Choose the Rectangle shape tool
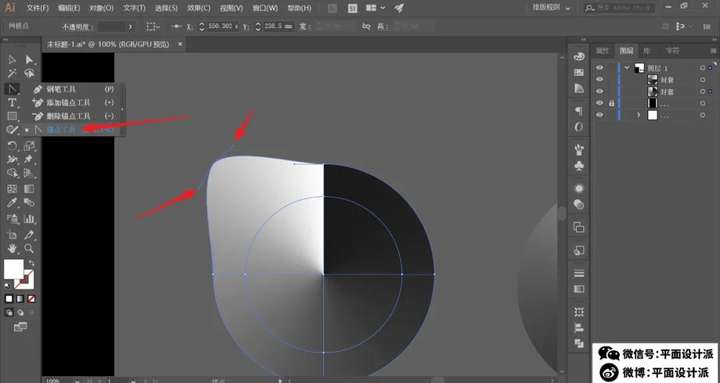720x383 pixels. coord(12,116)
